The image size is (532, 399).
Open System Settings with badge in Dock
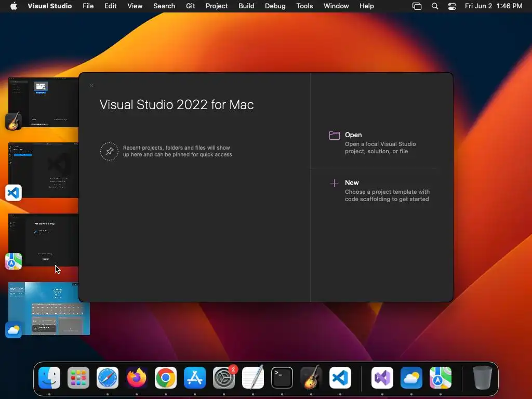224,377
